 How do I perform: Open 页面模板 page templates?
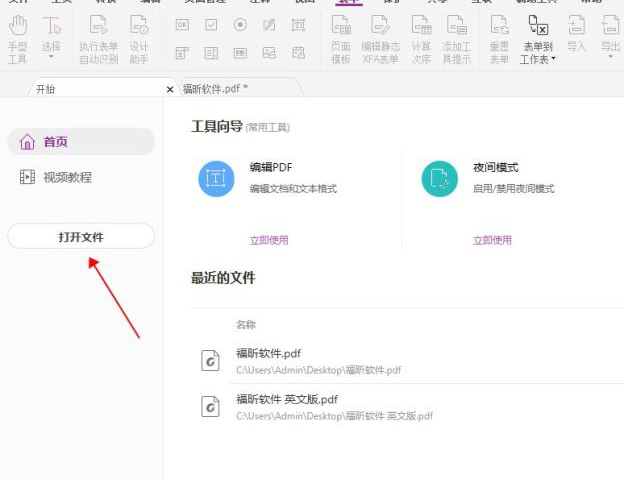pyautogui.click(x=341, y=39)
